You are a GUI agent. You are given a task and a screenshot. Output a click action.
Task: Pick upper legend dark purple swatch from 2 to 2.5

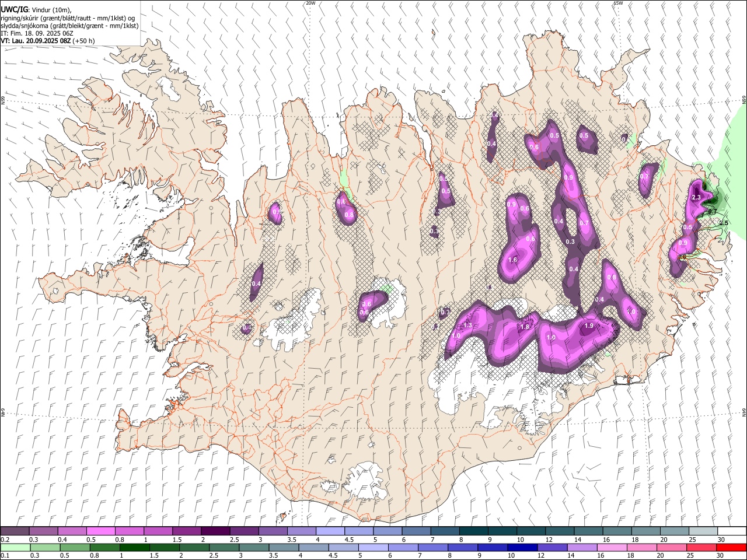tap(215, 531)
